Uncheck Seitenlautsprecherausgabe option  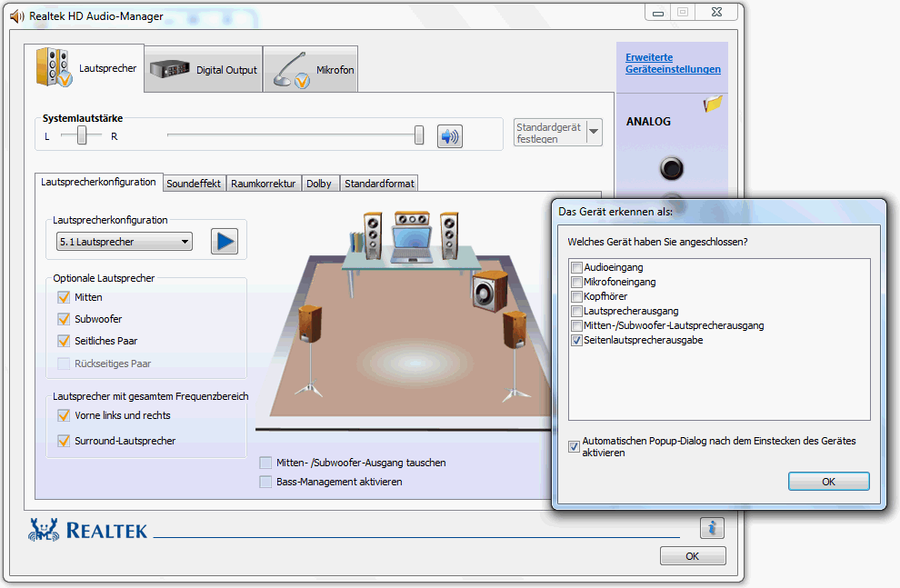pos(577,340)
